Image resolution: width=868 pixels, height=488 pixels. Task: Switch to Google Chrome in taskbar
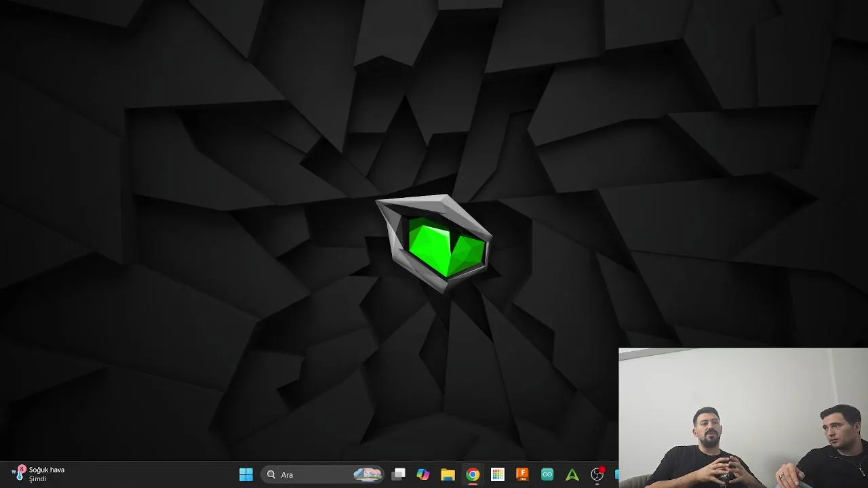pos(473,474)
